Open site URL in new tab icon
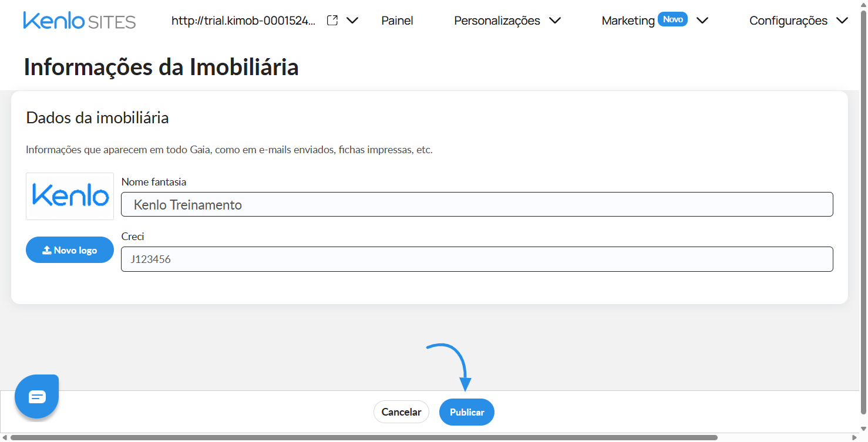Viewport: 868px width, 442px height. tap(332, 21)
